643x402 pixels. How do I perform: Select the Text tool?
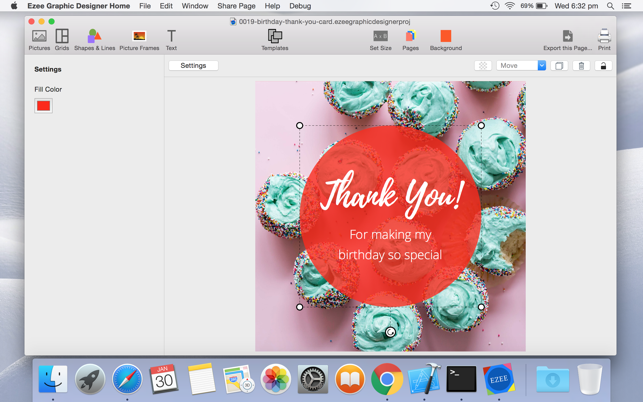(171, 39)
